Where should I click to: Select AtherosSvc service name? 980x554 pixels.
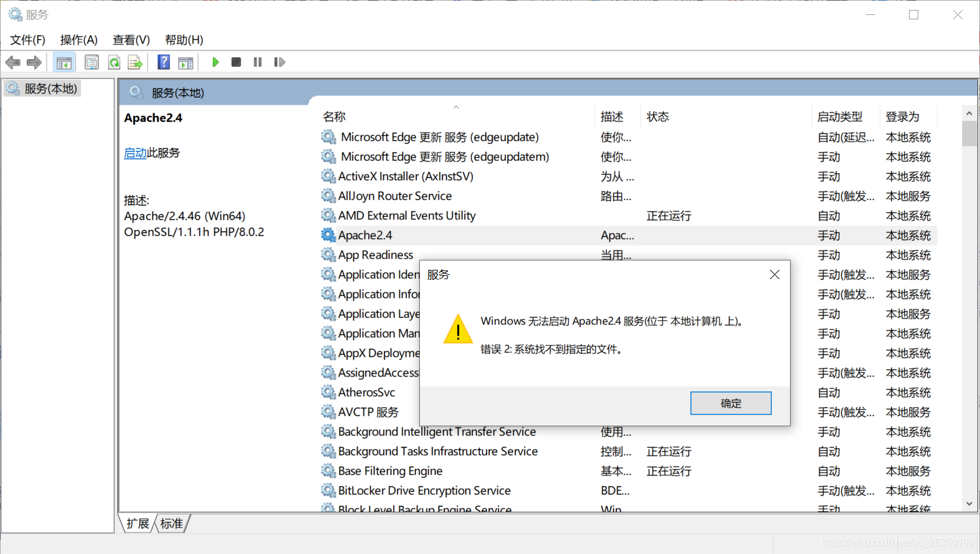(x=366, y=392)
